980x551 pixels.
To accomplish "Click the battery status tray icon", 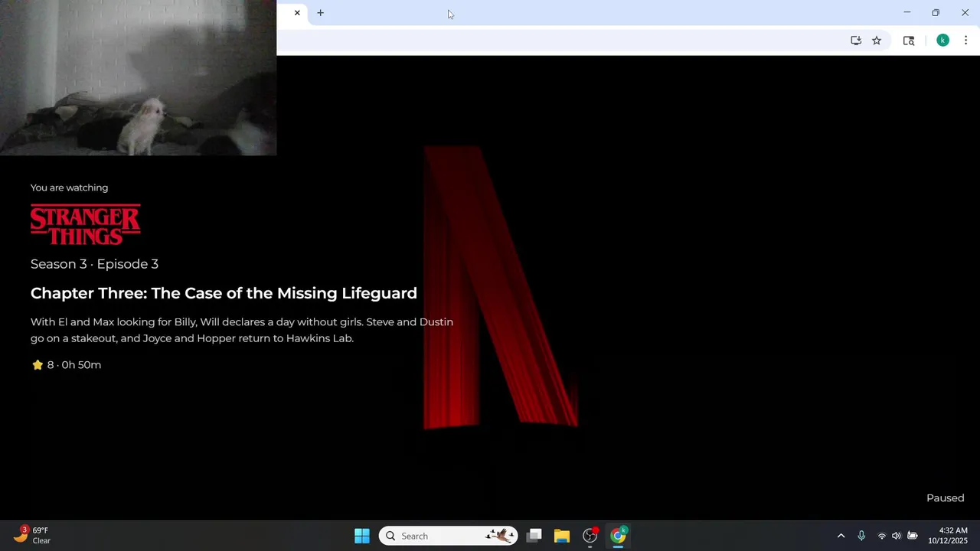I will tap(913, 536).
